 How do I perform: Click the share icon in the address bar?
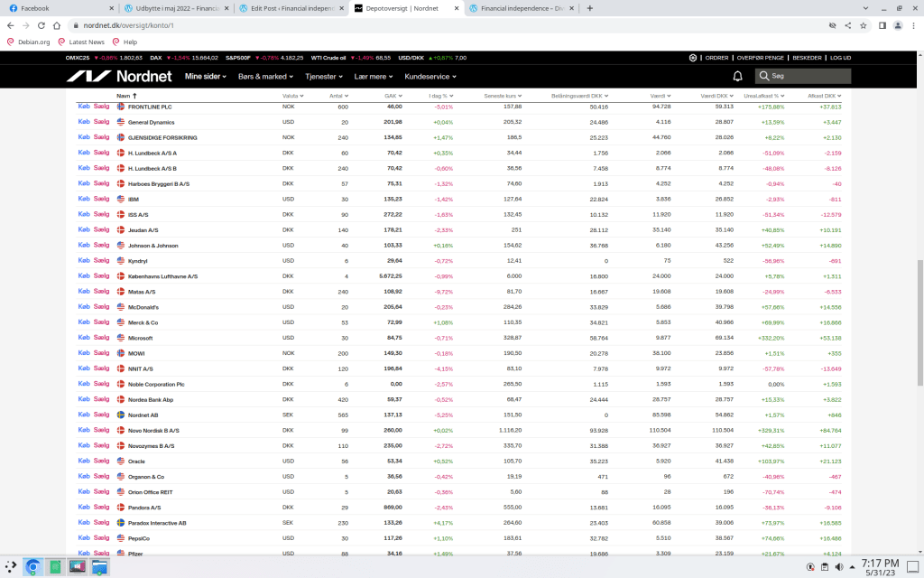(847, 25)
